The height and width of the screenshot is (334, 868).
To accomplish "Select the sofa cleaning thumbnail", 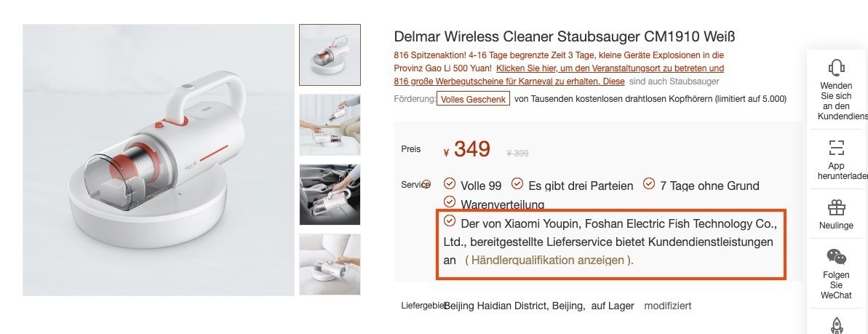I will click(330, 124).
